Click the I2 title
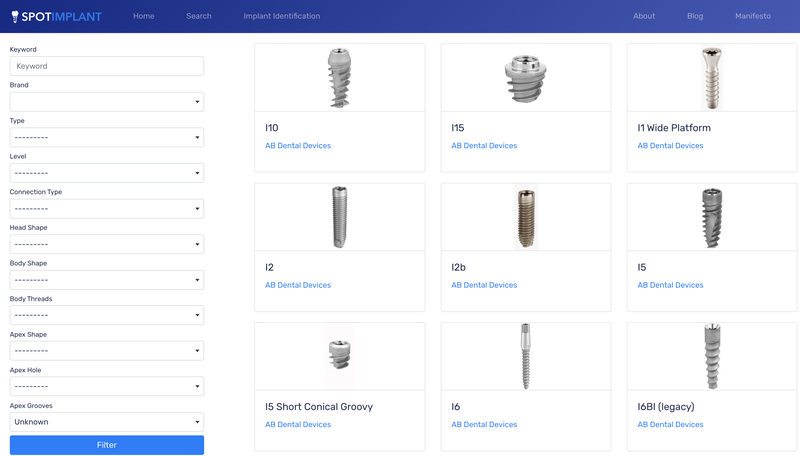This screenshot has width=800, height=456. click(269, 267)
